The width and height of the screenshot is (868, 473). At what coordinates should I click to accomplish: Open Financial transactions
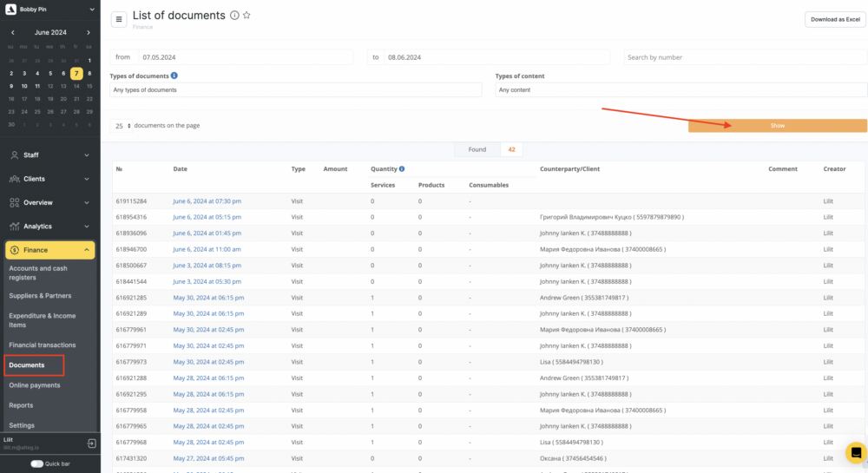(42, 345)
